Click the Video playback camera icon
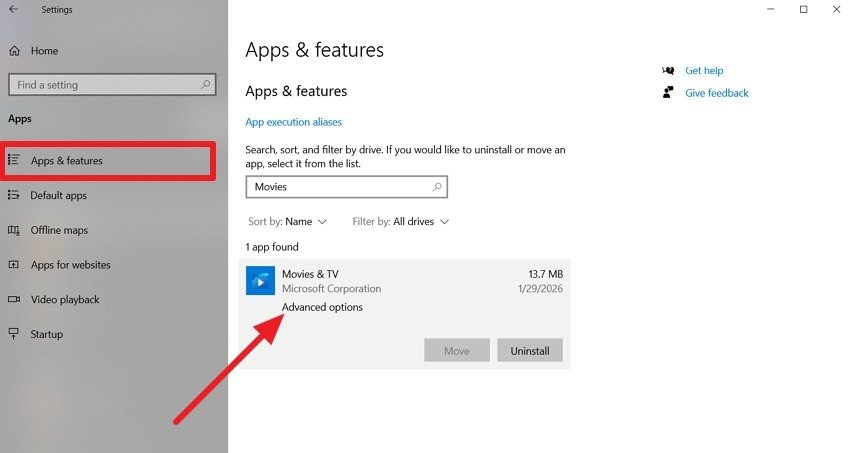 click(x=14, y=300)
